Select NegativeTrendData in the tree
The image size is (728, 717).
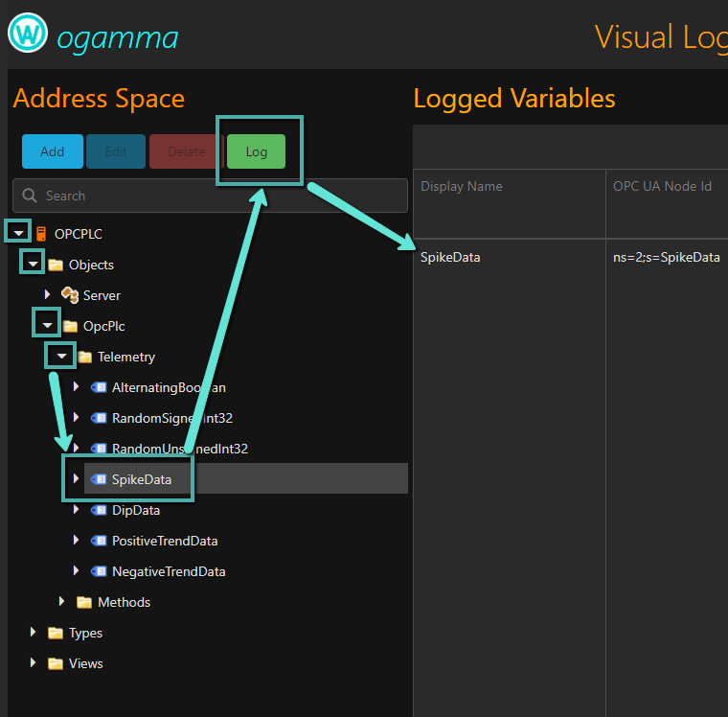point(168,571)
